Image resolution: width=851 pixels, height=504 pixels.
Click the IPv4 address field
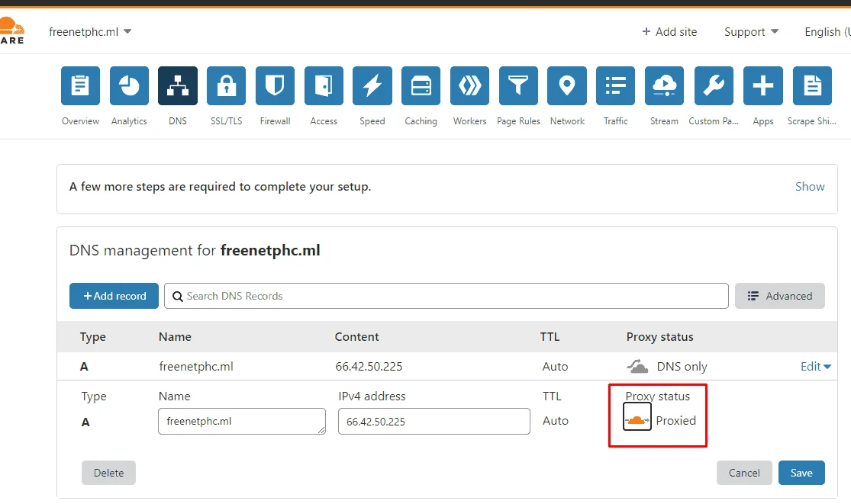point(434,421)
